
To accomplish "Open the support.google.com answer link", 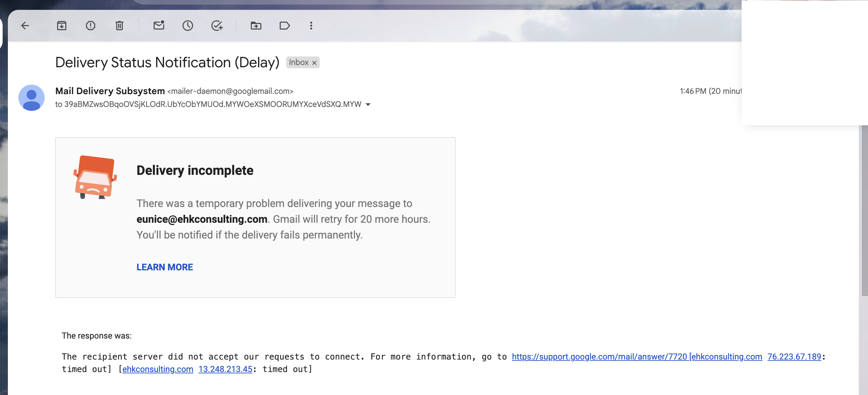I will 599,357.
